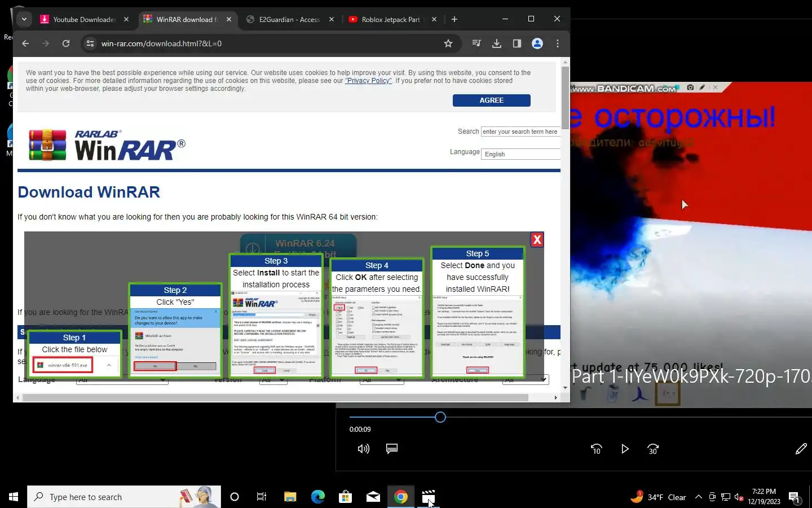Reload the win-rar.com page

[66, 43]
